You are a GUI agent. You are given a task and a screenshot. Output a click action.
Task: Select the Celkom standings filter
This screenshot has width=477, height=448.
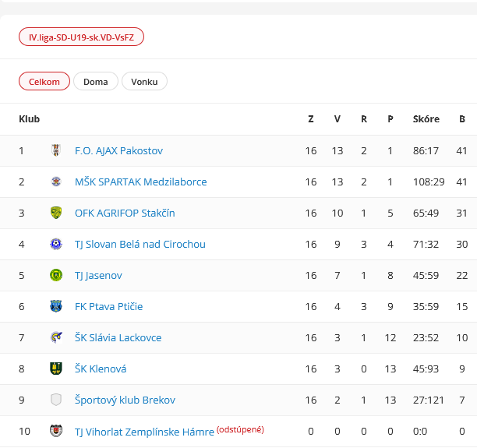[x=44, y=82]
